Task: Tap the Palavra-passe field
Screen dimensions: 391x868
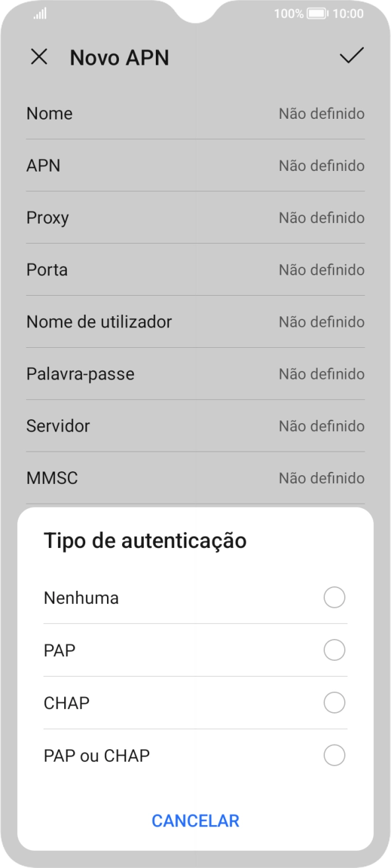Action: 196,374
